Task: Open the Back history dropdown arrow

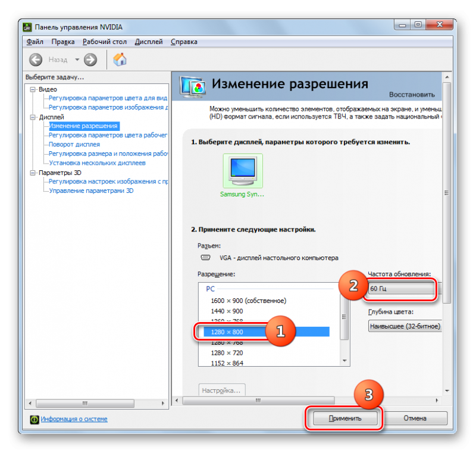Action: [x=77, y=60]
